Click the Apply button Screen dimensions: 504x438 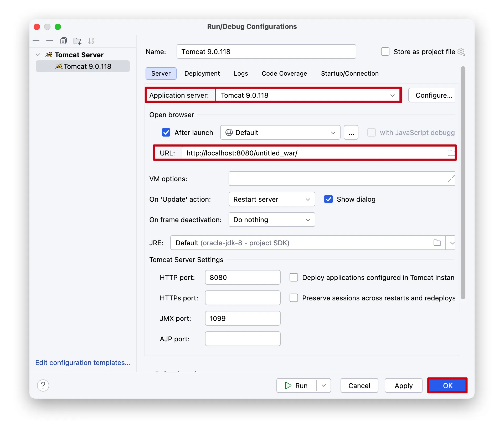click(x=404, y=385)
